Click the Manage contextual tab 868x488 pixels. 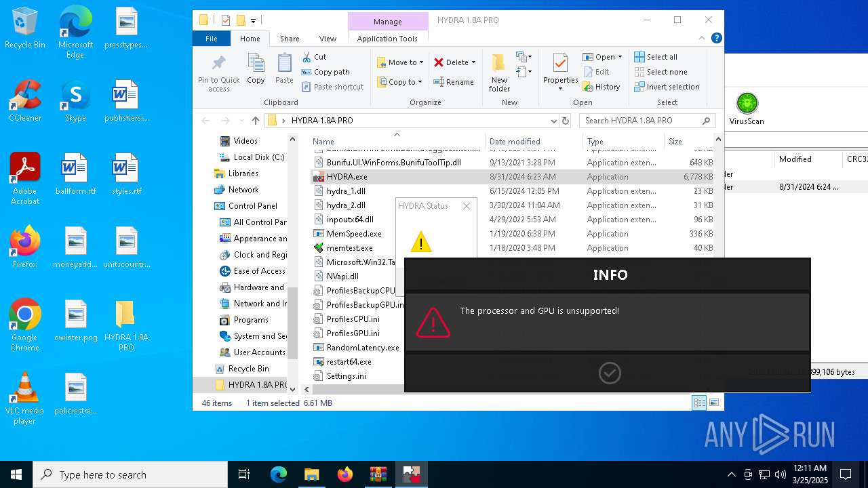pos(388,21)
